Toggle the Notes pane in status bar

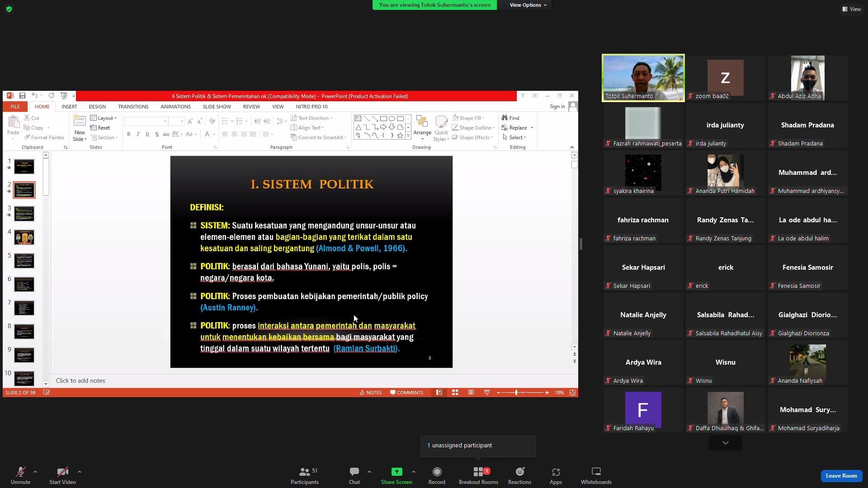tap(371, 393)
